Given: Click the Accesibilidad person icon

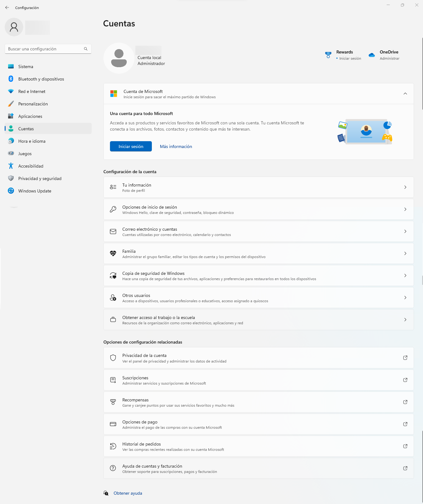Looking at the screenshot, I should point(11,166).
